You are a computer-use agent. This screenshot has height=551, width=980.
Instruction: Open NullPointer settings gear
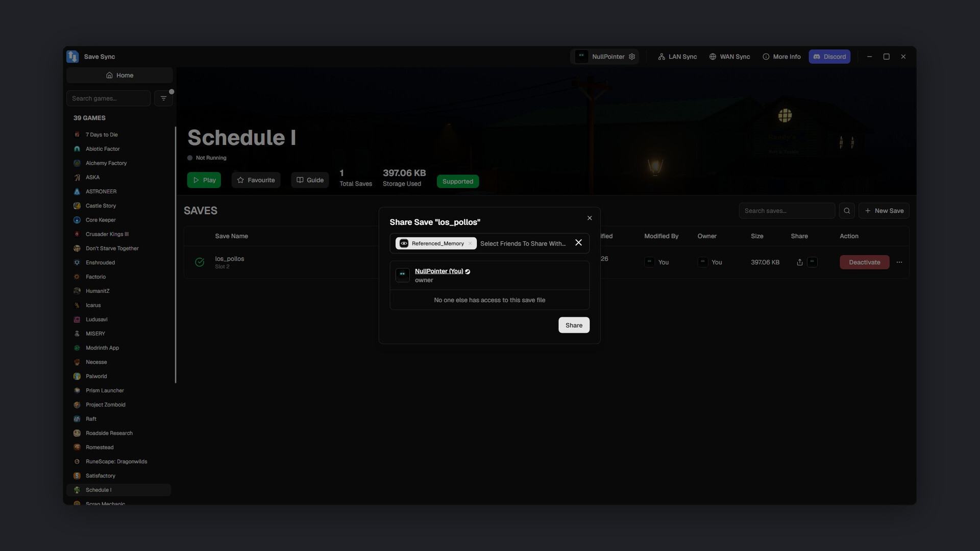pos(632,57)
